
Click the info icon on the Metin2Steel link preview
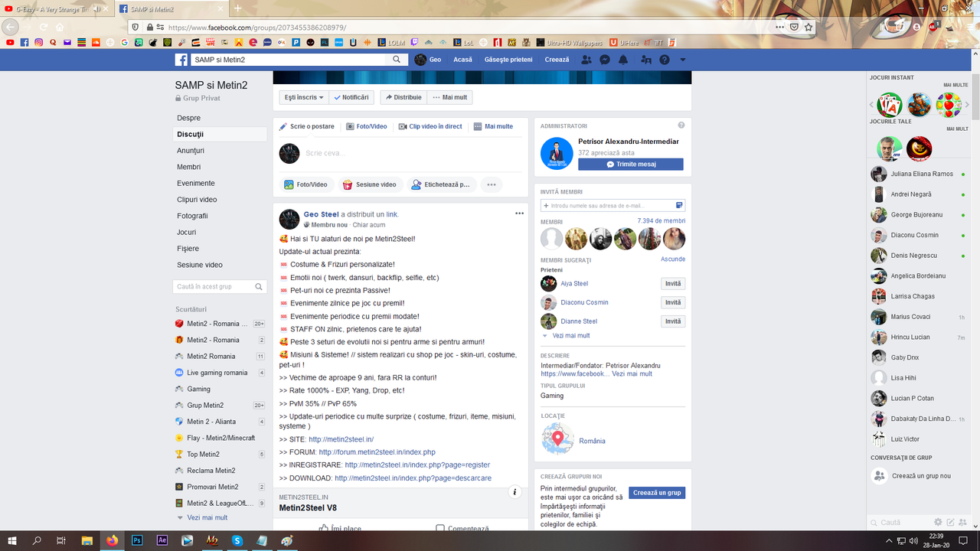point(515,492)
